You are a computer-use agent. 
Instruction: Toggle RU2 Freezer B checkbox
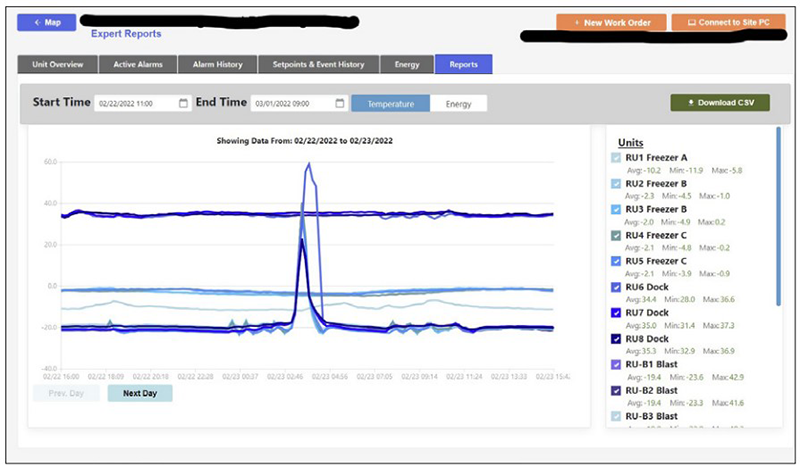[x=616, y=184]
